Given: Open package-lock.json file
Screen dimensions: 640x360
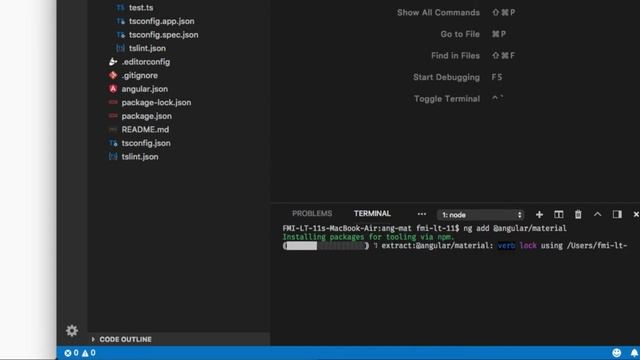Looking at the screenshot, I should [156, 102].
